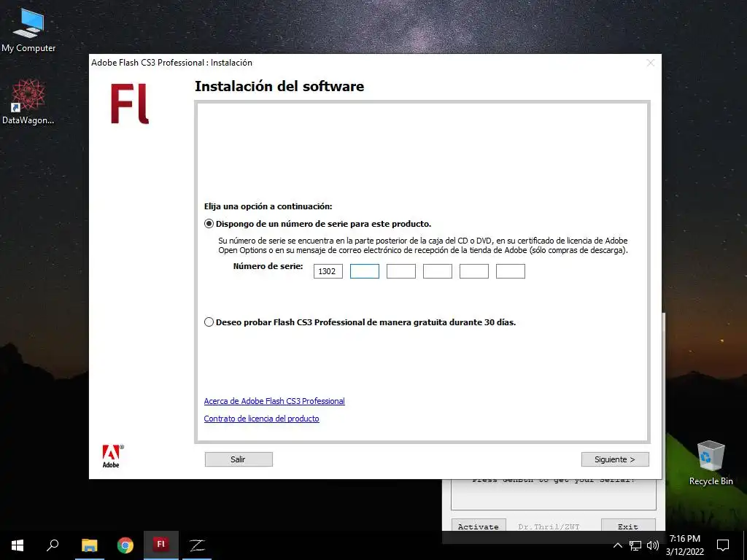This screenshot has height=560, width=747.
Task: Show hidden system tray icons
Action: point(617,545)
